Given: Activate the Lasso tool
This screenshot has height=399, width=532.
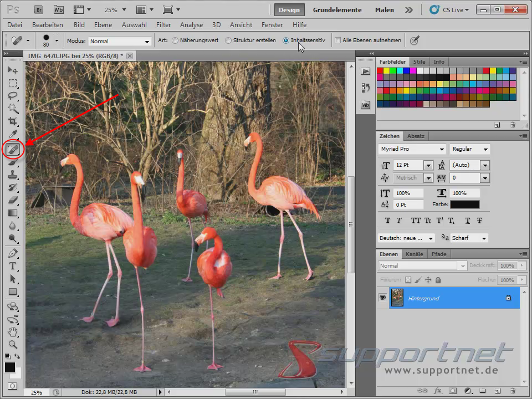Looking at the screenshot, I should click(x=13, y=96).
